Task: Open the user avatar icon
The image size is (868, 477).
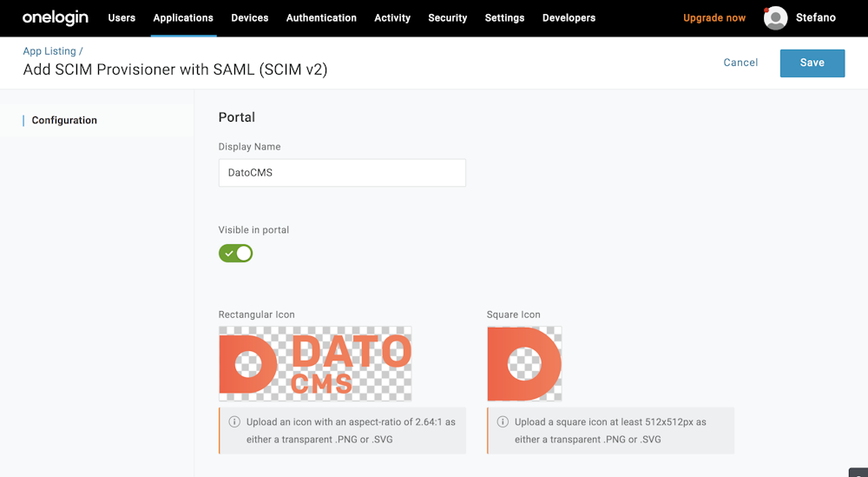Action: (775, 17)
